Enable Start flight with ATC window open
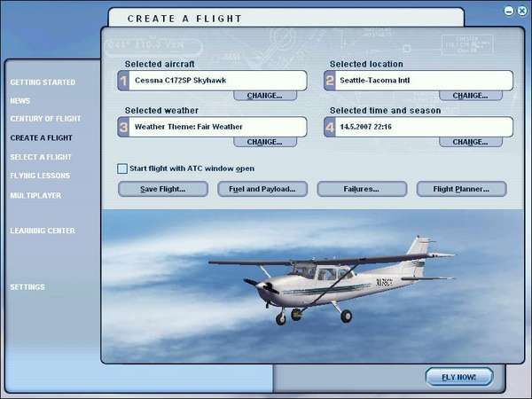 (x=122, y=168)
